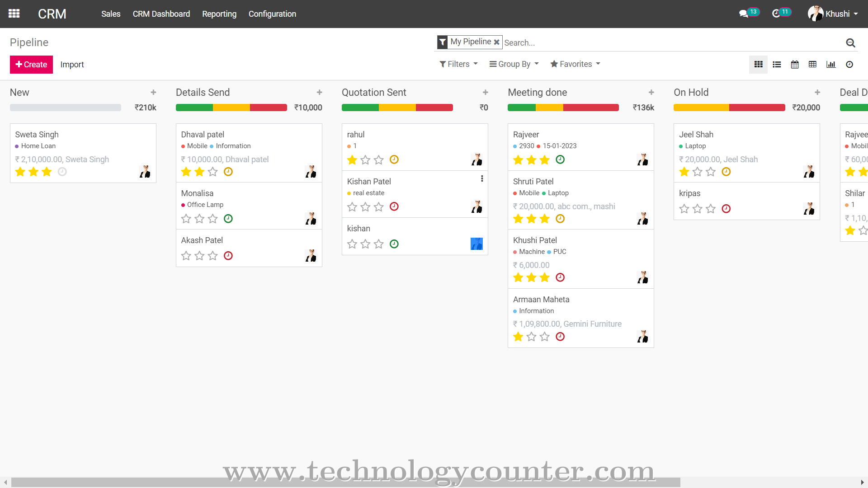Image resolution: width=868 pixels, height=488 pixels.
Task: Click the ₹210k total in New column
Action: pyautogui.click(x=145, y=108)
